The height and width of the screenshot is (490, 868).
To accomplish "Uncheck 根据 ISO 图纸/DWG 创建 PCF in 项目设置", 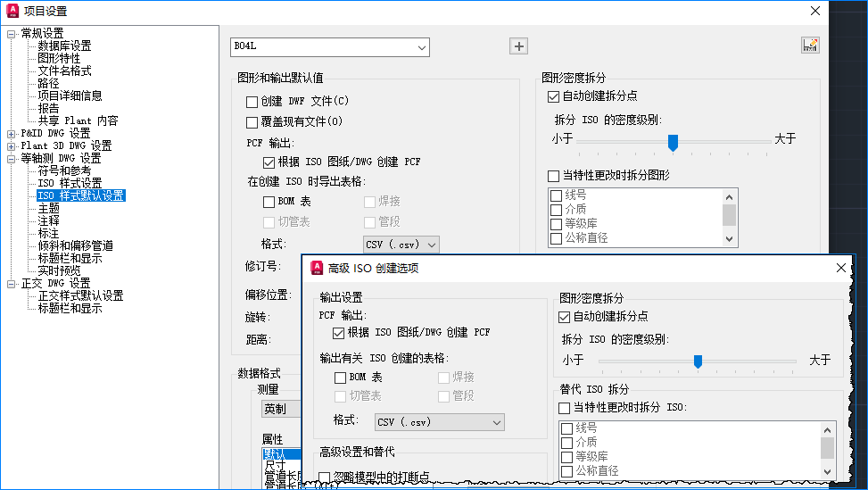I will pos(269,162).
